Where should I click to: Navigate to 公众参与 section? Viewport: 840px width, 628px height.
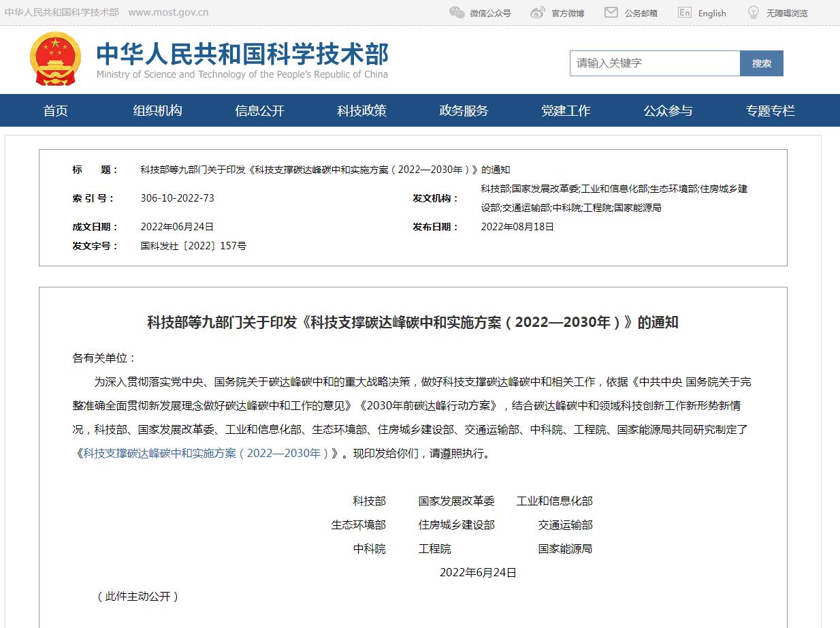click(668, 110)
